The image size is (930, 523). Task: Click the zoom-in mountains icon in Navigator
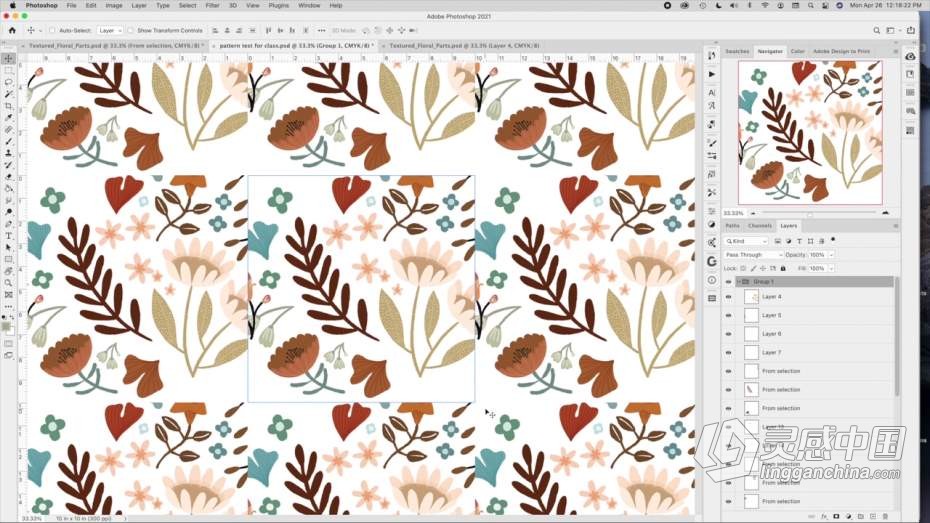886,212
